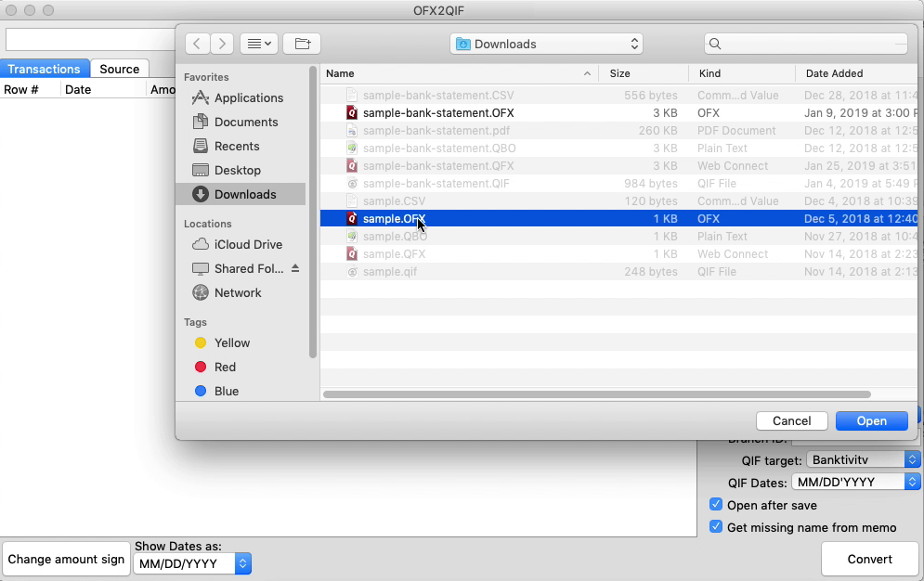924x581 pixels.
Task: Click the Convert button
Action: tap(870, 560)
